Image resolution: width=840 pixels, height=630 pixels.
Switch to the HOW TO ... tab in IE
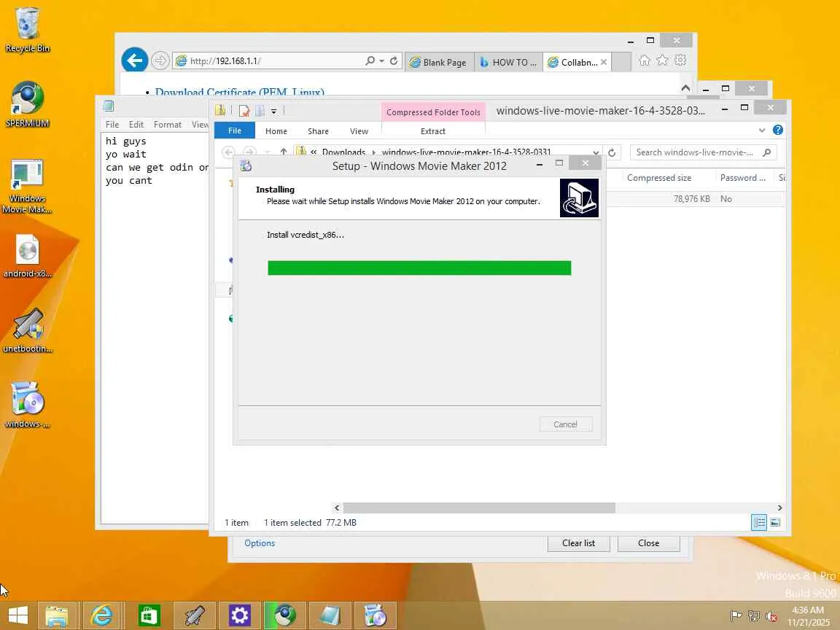pos(508,62)
